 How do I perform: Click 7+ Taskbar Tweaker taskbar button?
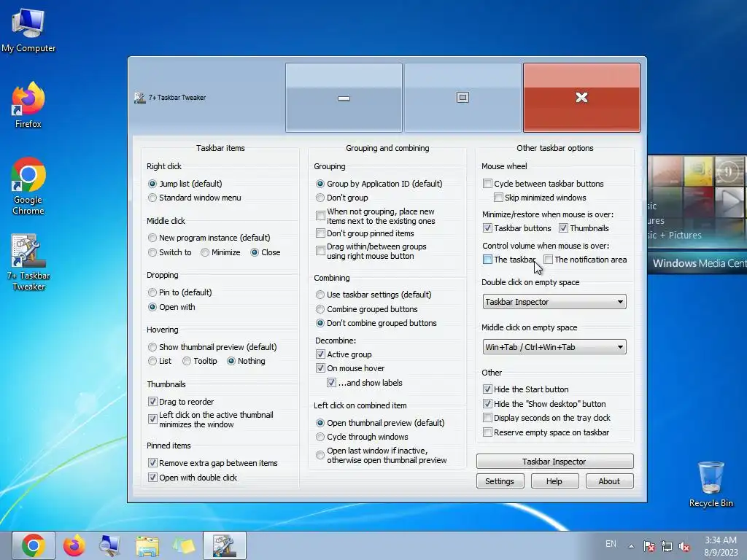(x=225, y=545)
